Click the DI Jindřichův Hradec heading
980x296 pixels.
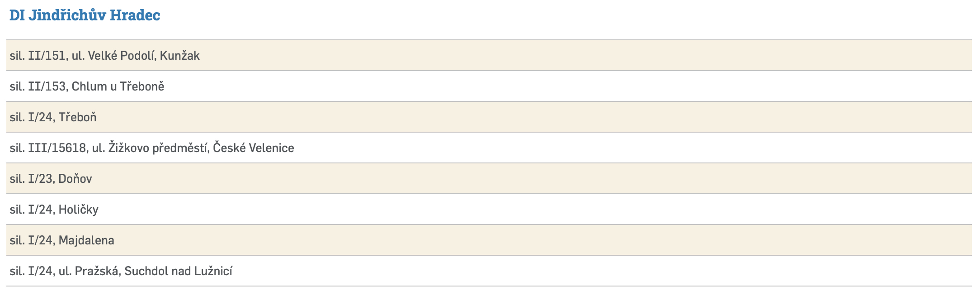[x=85, y=15]
